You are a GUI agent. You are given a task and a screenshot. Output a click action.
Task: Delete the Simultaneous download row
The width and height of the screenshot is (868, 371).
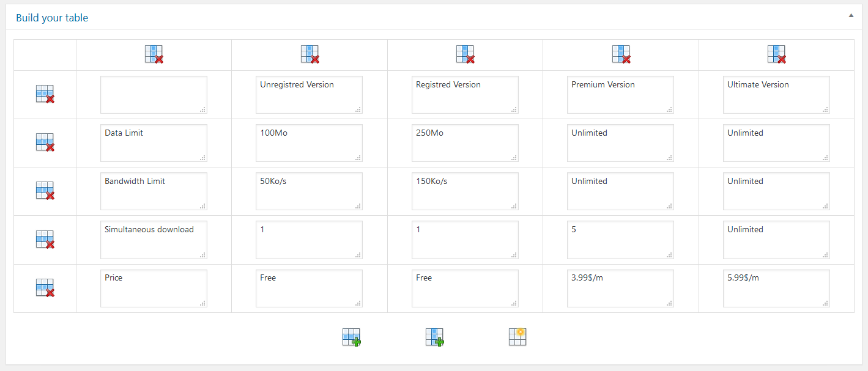pos(45,240)
